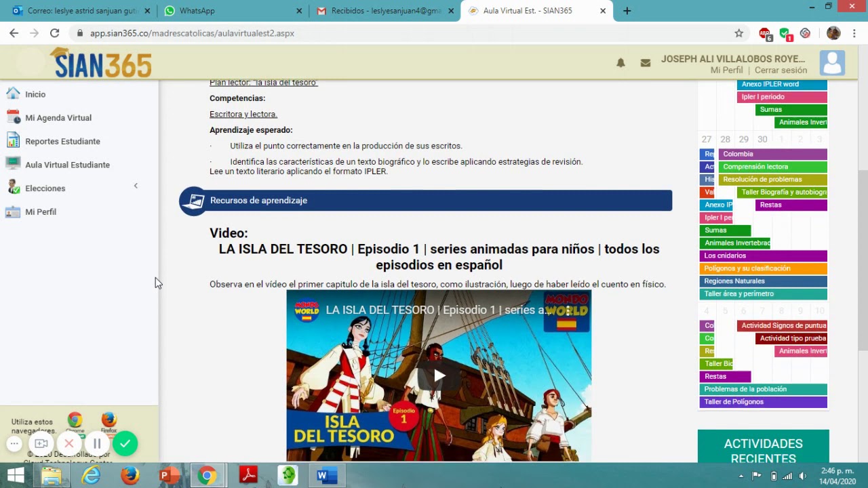Open the magenta Restas event under Taller Biografía
The image size is (868, 488).
(791, 205)
